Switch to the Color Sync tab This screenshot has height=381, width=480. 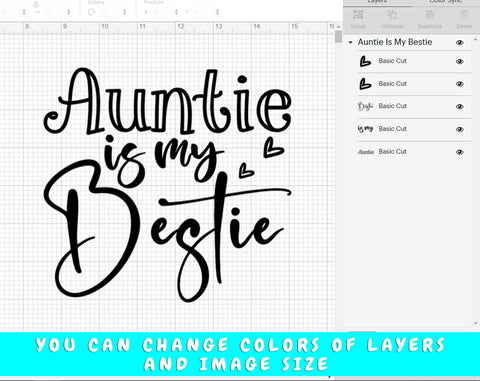(446, 2)
